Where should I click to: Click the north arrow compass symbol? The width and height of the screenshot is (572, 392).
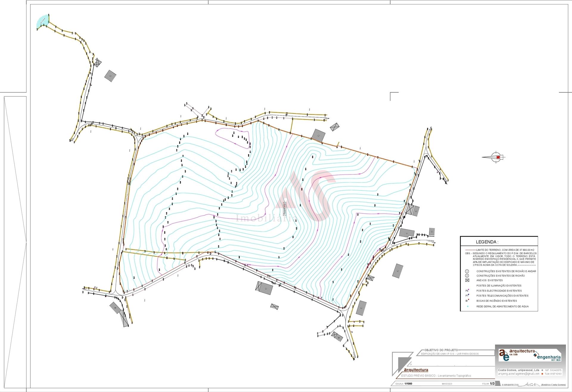coord(494,157)
